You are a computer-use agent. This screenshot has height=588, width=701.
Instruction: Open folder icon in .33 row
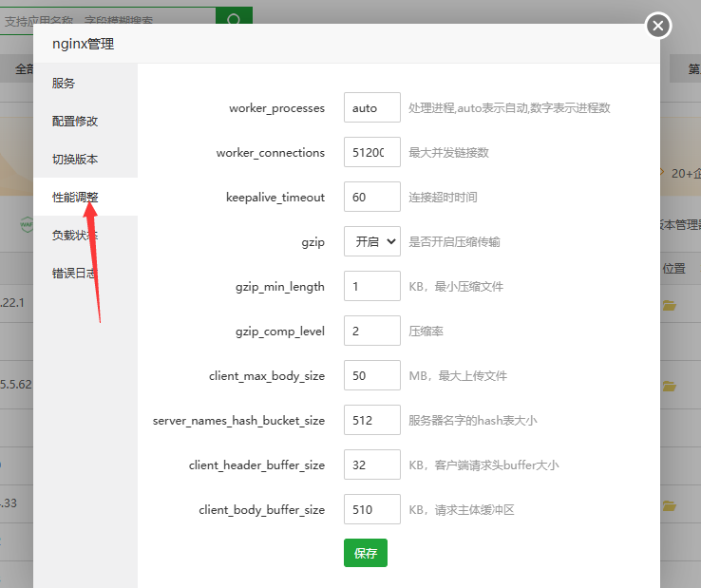coord(670,505)
